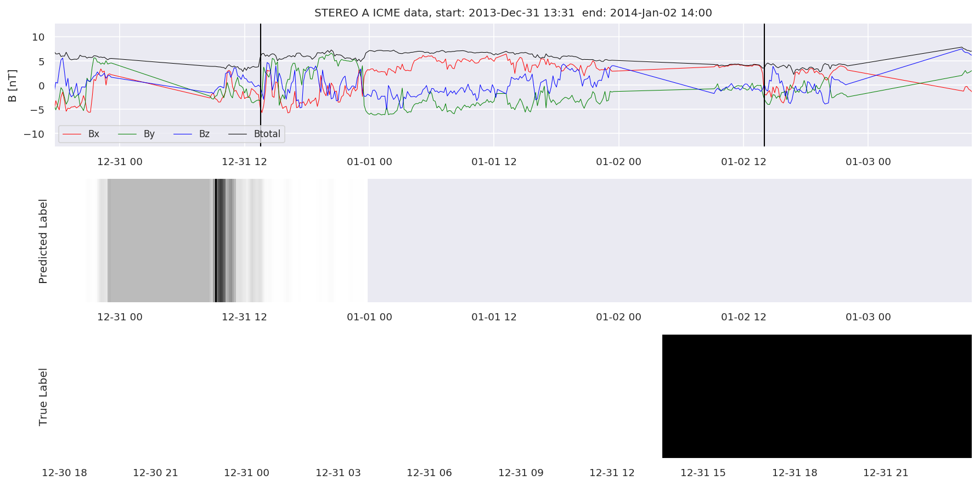The image size is (980, 486).
Task: Click '01-02 00' tick under the B [nT] plot
Action: point(618,162)
